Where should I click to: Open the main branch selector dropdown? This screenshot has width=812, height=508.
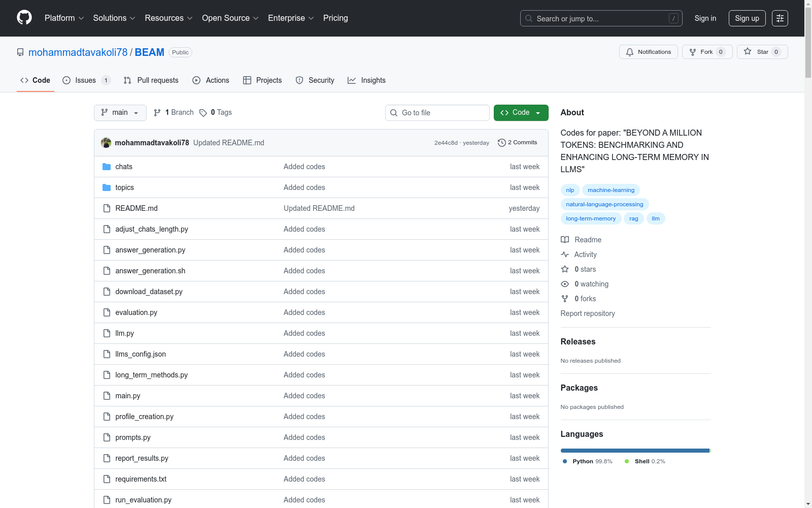click(120, 113)
